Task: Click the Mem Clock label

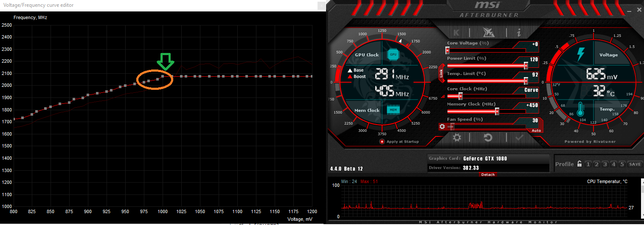Action: point(367,111)
